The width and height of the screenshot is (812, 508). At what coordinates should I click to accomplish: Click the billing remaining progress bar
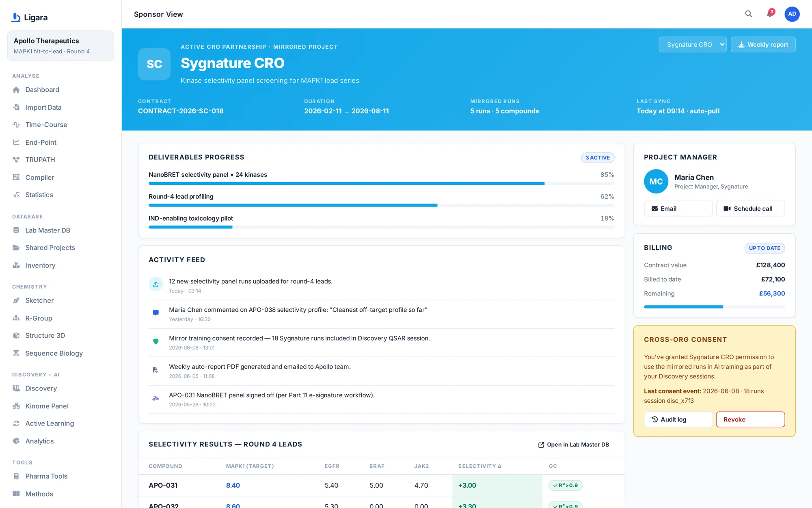(714, 307)
